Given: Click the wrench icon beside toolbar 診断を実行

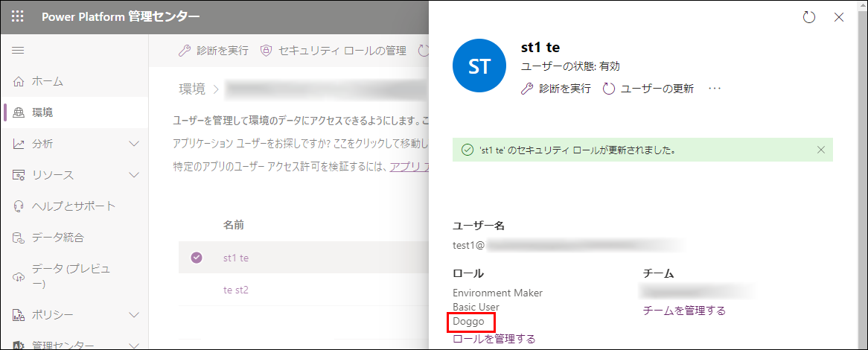Looking at the screenshot, I should coord(185,51).
